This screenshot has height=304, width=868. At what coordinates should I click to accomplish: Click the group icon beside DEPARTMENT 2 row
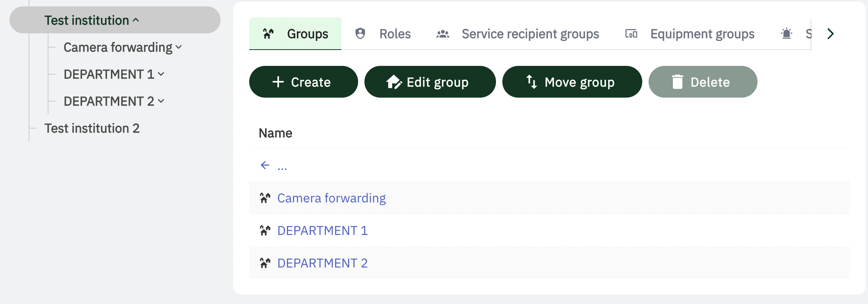pyautogui.click(x=265, y=263)
